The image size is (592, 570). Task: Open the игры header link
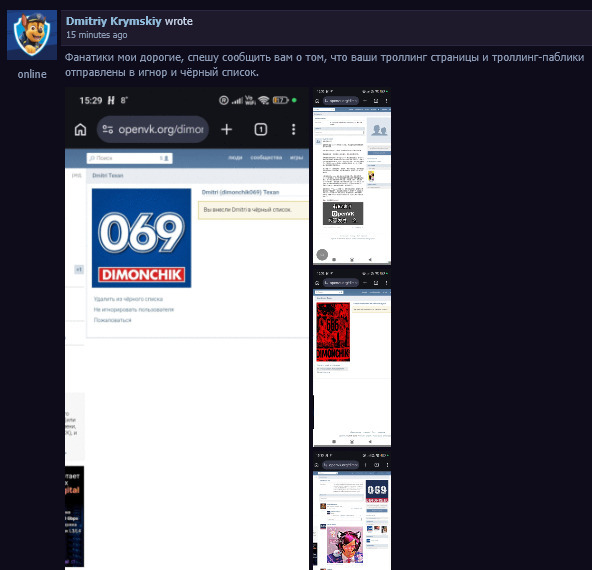tap(296, 157)
